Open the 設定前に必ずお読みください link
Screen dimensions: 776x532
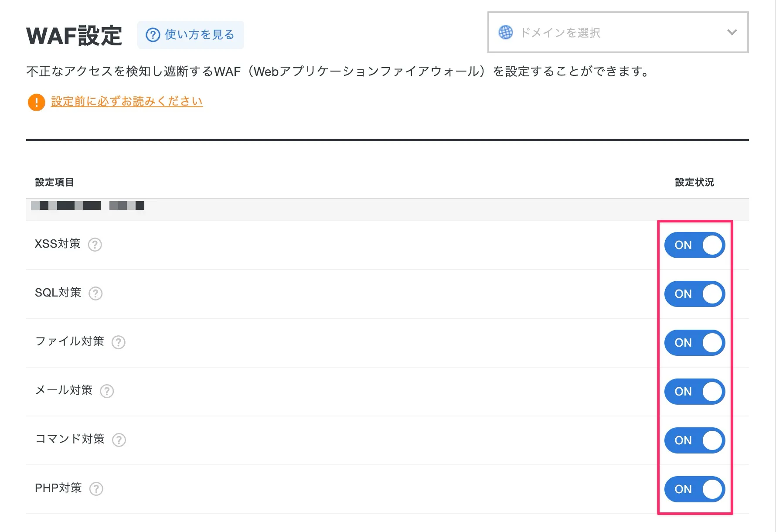(127, 102)
